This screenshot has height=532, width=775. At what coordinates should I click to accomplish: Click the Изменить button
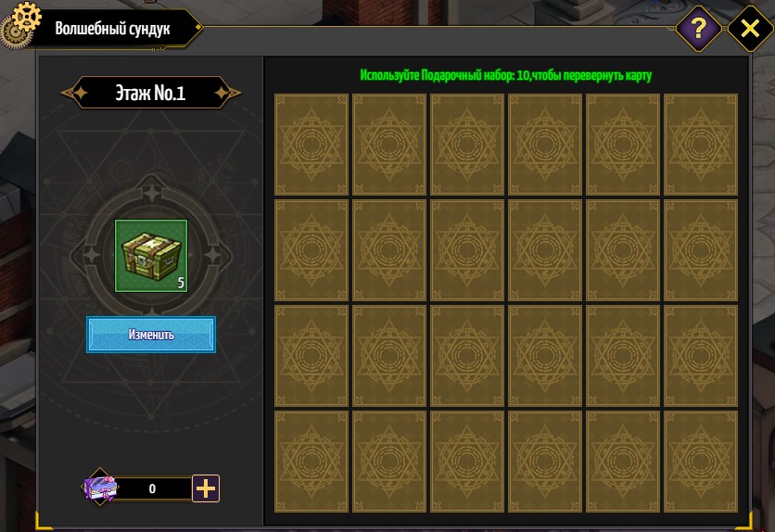151,335
